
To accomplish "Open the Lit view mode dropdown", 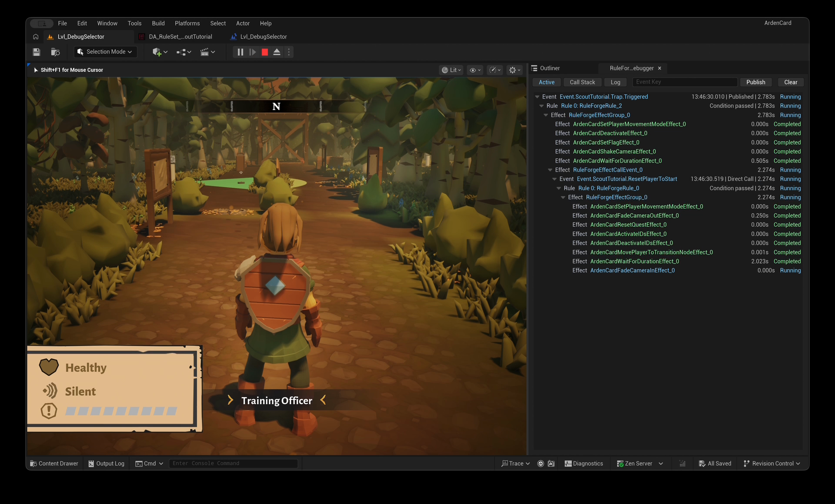I will [x=451, y=70].
